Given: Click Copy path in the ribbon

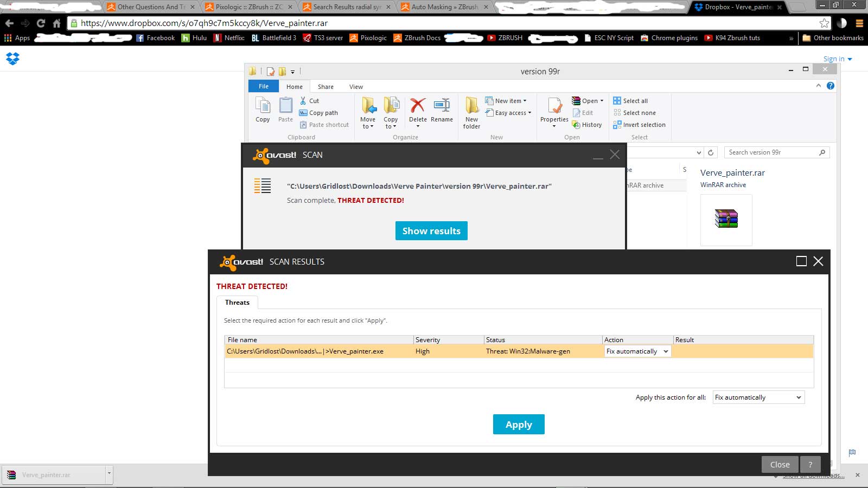Looking at the screenshot, I should tap(318, 113).
